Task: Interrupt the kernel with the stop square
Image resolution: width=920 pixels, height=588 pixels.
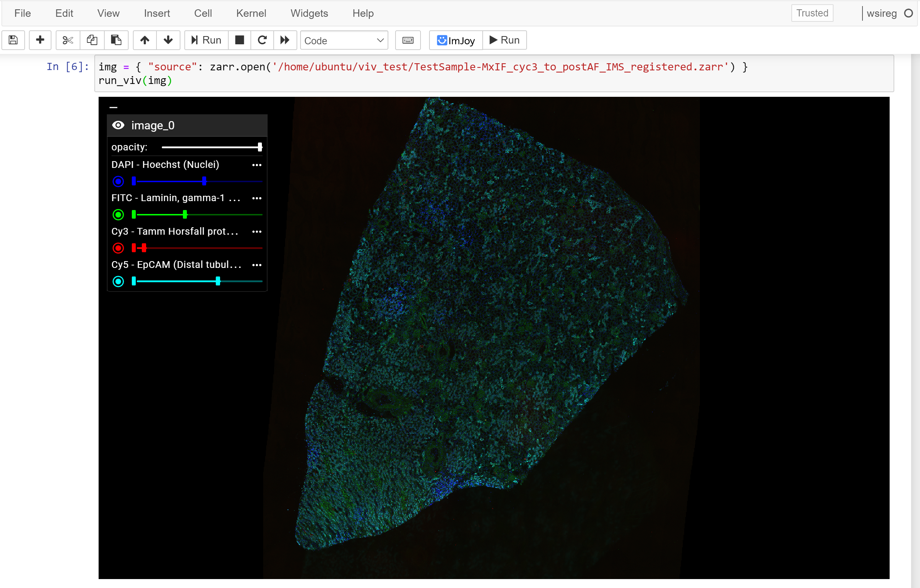Action: [x=239, y=40]
